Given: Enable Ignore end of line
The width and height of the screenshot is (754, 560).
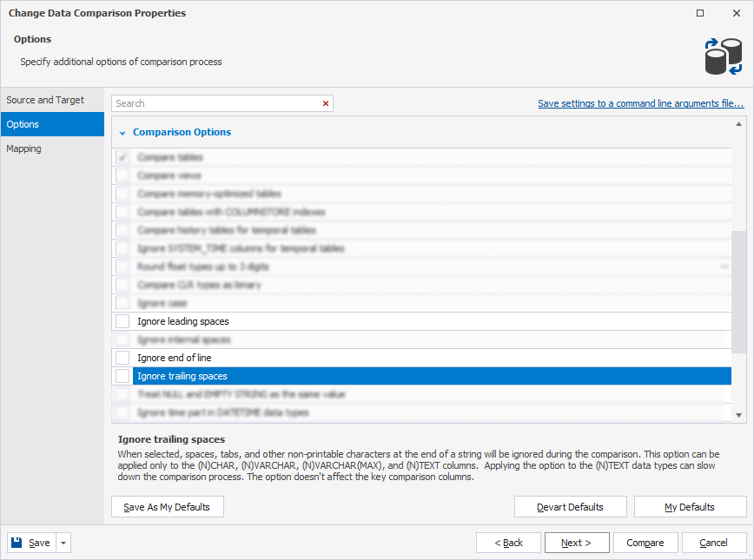Looking at the screenshot, I should (121, 358).
